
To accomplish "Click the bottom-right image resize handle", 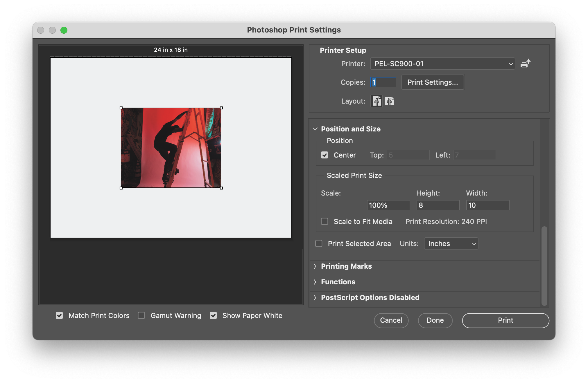I will coord(221,188).
